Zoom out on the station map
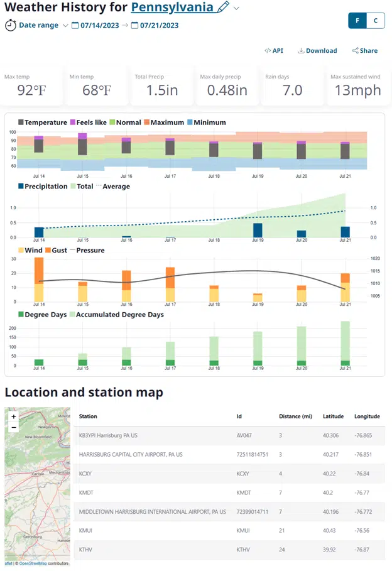392x571 pixels. coord(14,427)
